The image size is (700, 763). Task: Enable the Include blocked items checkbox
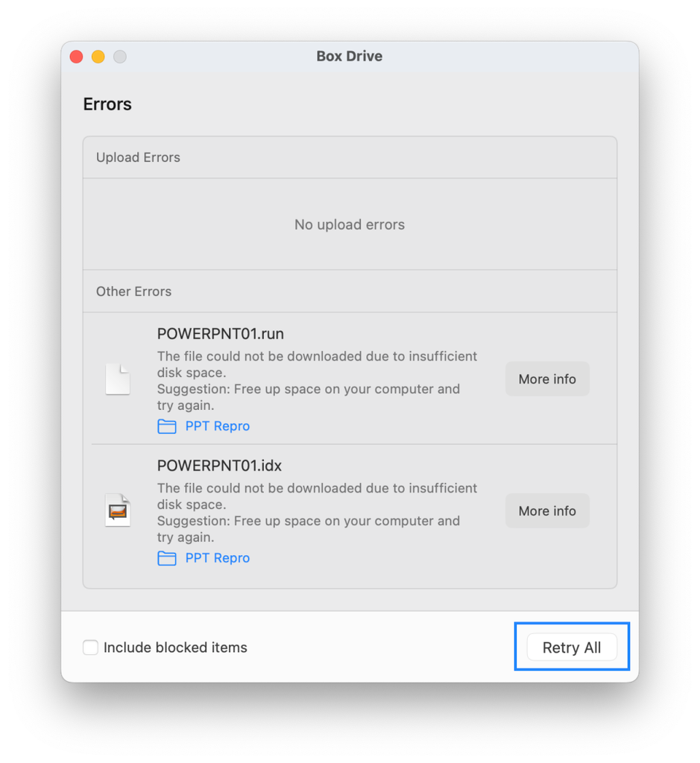pyautogui.click(x=90, y=648)
